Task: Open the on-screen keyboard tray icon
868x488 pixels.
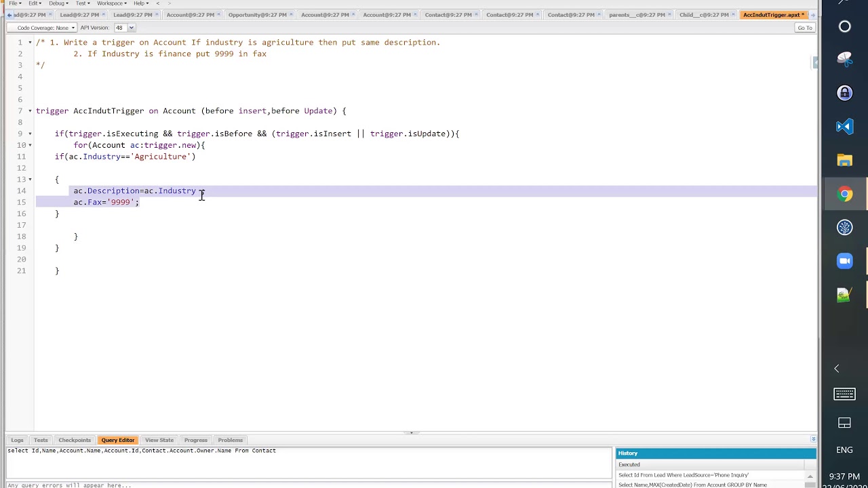Action: pos(844,394)
